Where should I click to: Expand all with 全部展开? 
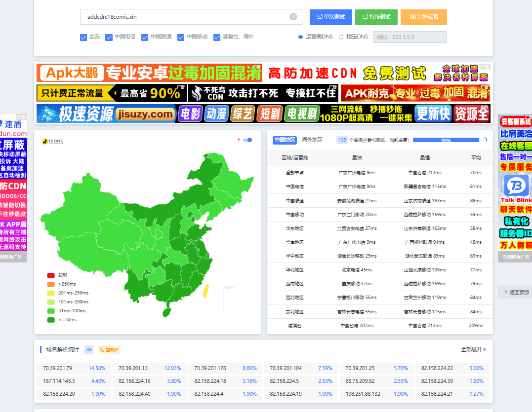473,349
